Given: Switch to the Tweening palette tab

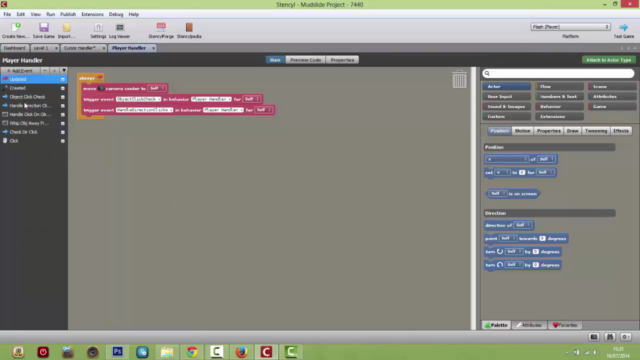Looking at the screenshot, I should point(596,131).
